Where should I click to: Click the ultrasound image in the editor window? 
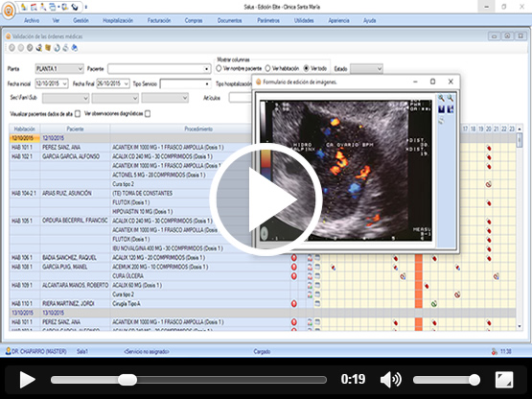coord(346,171)
